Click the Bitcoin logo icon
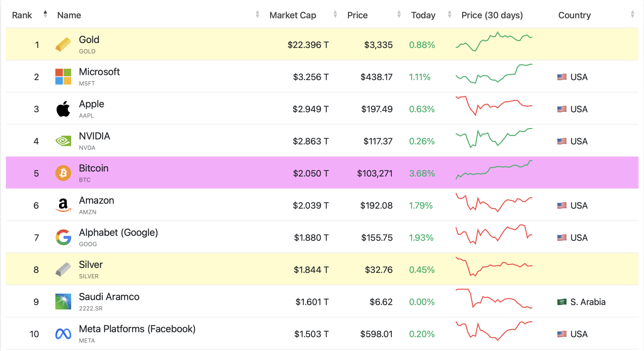644x351 pixels. pyautogui.click(x=63, y=173)
